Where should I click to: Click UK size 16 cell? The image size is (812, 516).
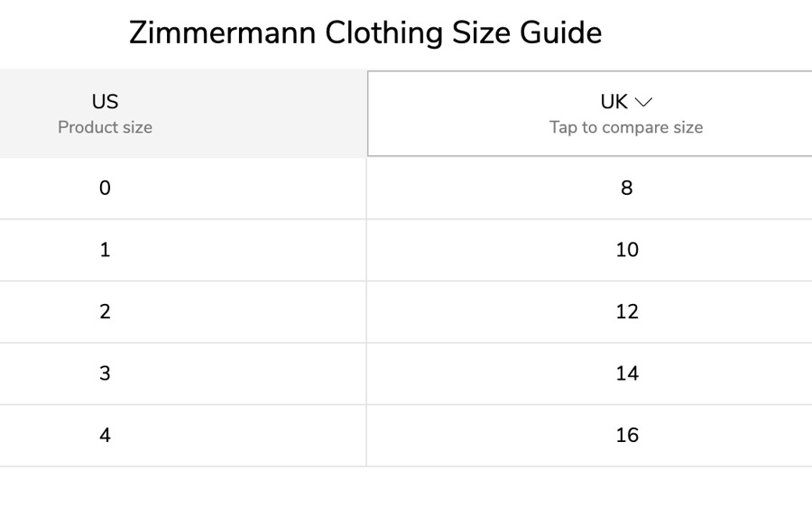click(590, 436)
